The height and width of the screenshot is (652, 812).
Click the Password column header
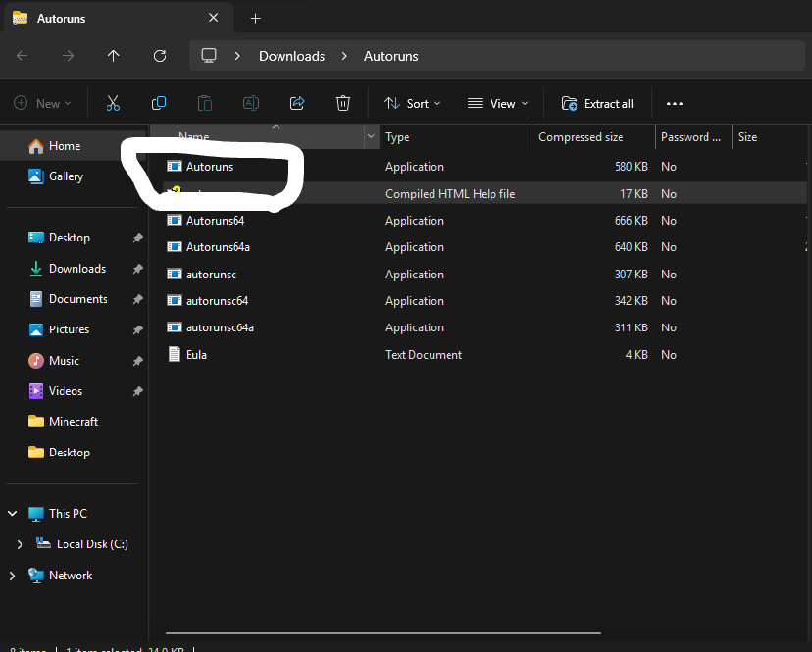(694, 136)
